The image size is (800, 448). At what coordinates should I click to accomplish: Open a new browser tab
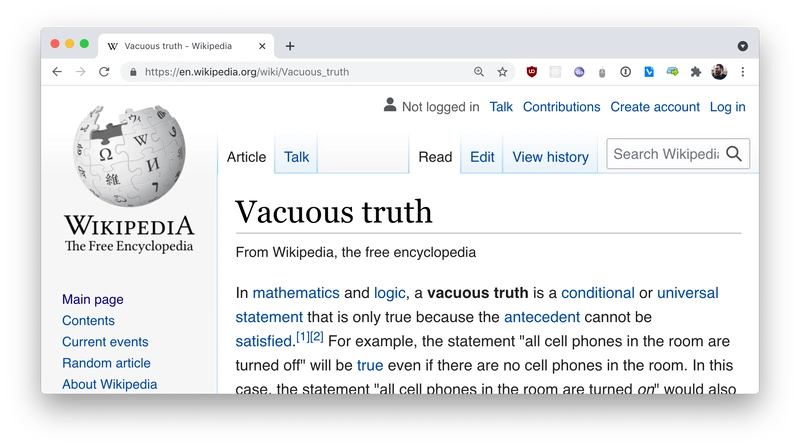click(290, 46)
